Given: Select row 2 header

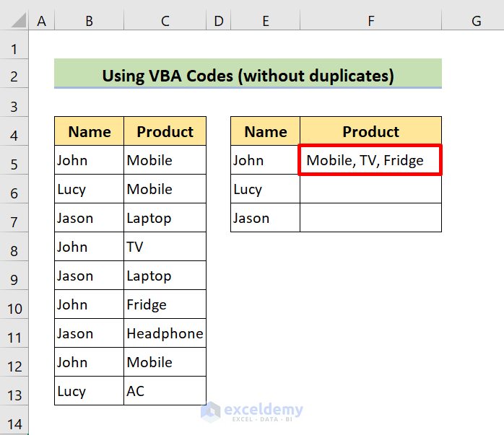Looking at the screenshot, I should point(14,73).
